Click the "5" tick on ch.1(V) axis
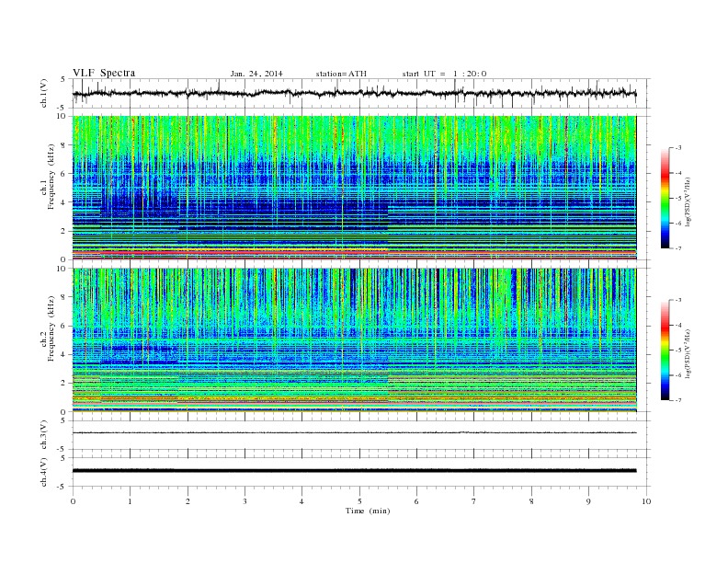This screenshot has height=563, width=728. (x=63, y=79)
